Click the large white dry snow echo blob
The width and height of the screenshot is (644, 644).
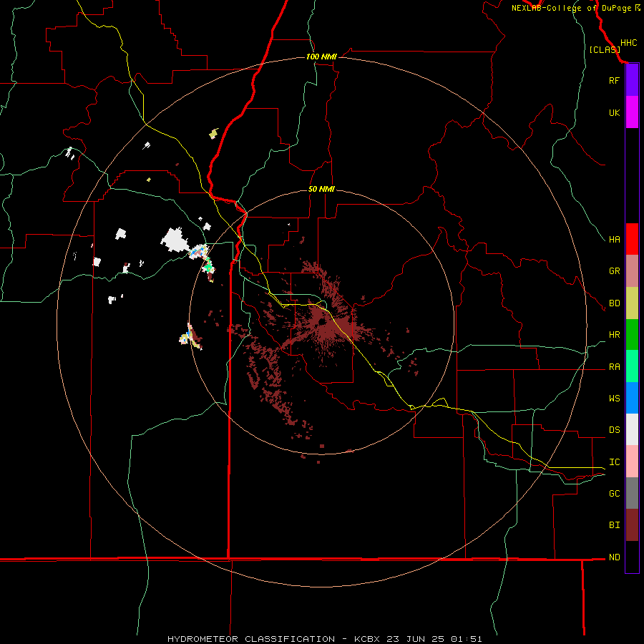click(x=175, y=240)
